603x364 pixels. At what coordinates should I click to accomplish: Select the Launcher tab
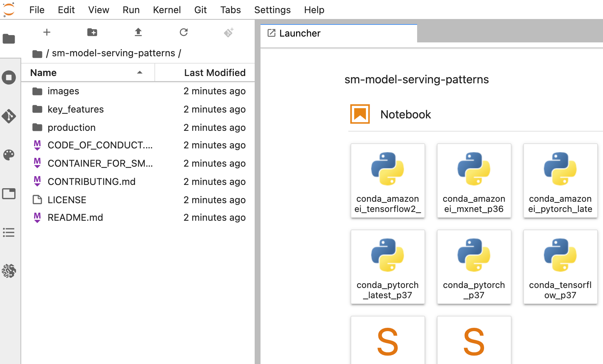tap(339, 33)
